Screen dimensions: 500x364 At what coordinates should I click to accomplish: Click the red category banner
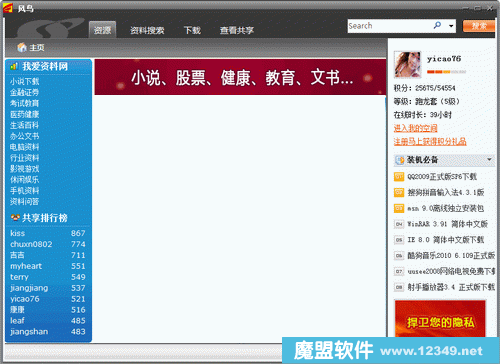(240, 77)
